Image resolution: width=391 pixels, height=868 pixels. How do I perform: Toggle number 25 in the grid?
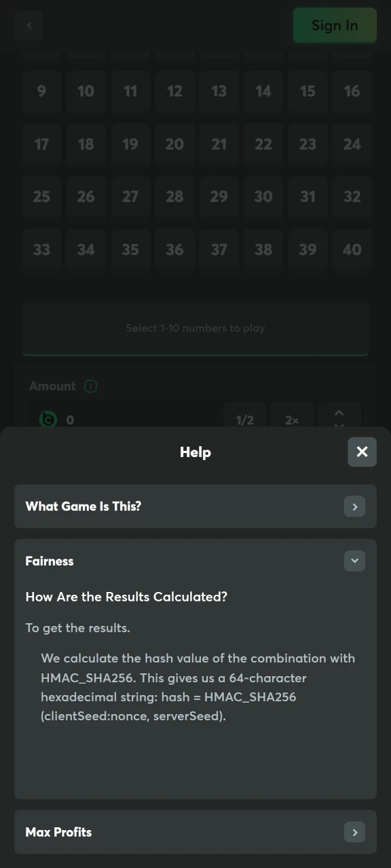click(41, 197)
